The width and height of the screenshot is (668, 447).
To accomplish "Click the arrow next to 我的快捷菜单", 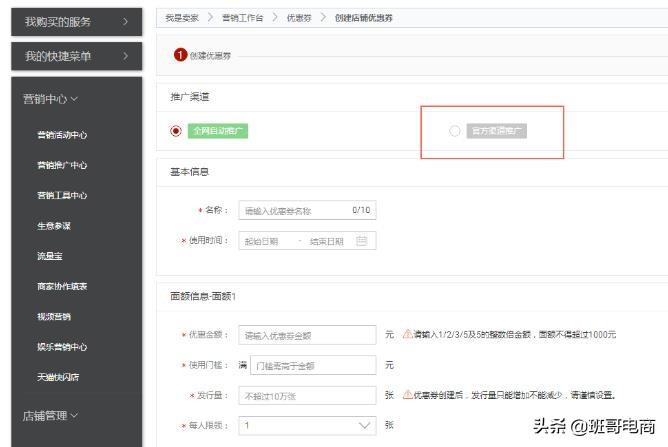I will pyautogui.click(x=125, y=56).
